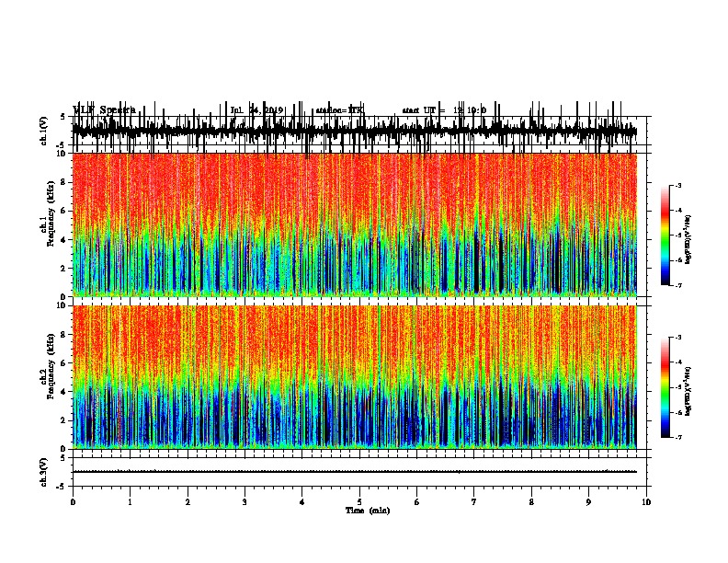Click the "-7" label on ch.1 colorbar
This screenshot has height=563, width=728.
(677, 285)
